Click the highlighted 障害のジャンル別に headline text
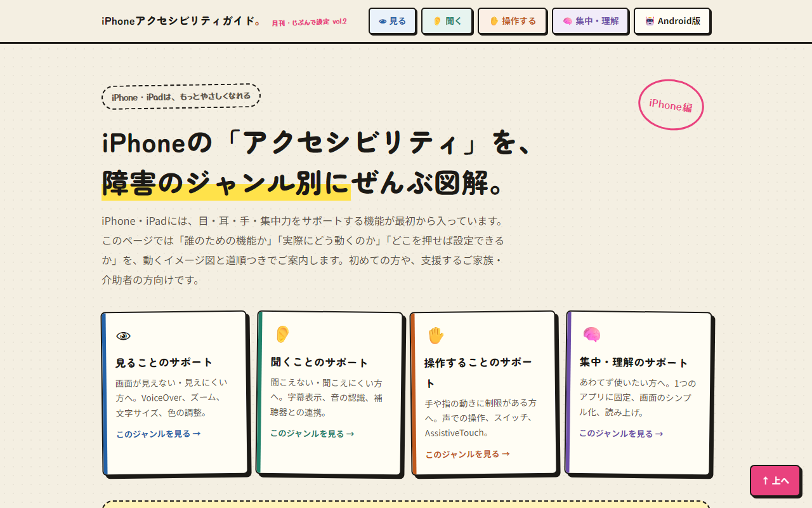 (226, 184)
